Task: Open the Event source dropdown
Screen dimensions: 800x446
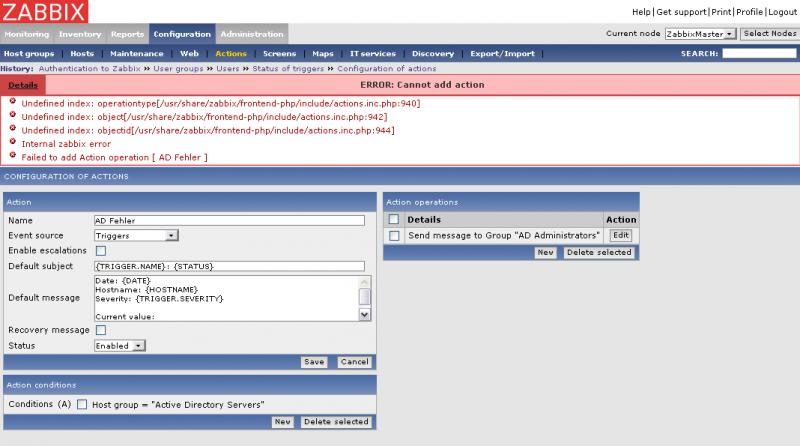Action: point(136,236)
